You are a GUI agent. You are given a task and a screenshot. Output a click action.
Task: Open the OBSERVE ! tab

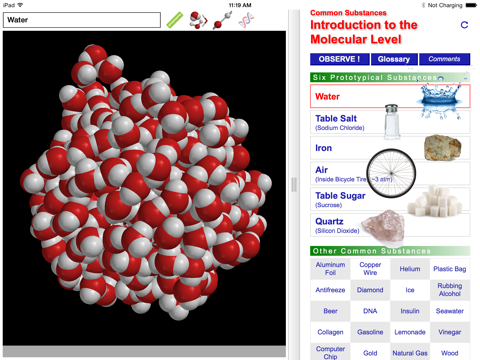(x=340, y=59)
